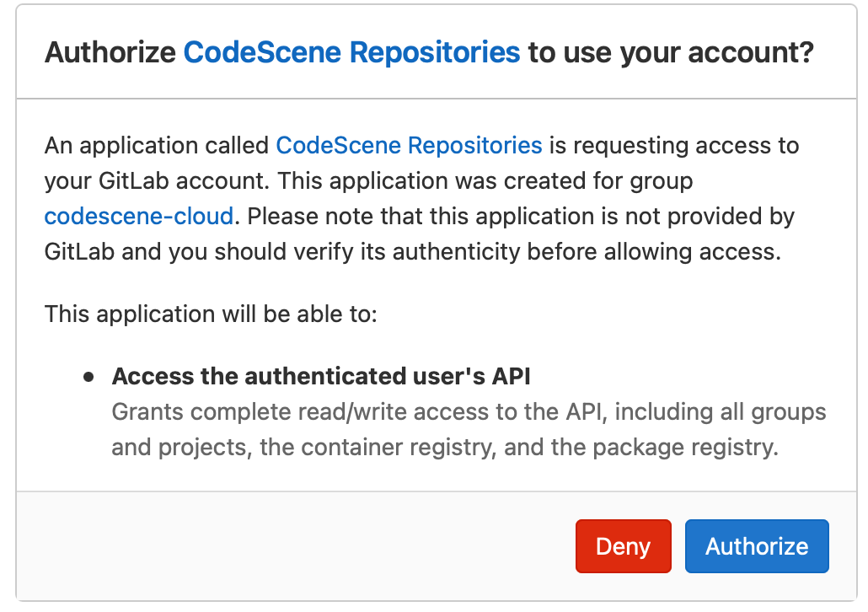The width and height of the screenshot is (868, 612).
Task: Click the word "Authorize" in the dialog heading
Action: pos(110,53)
